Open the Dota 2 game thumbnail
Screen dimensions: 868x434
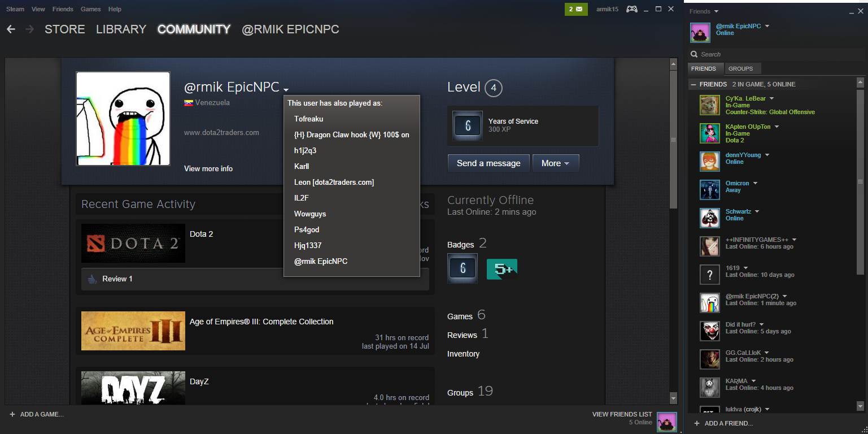pos(133,244)
